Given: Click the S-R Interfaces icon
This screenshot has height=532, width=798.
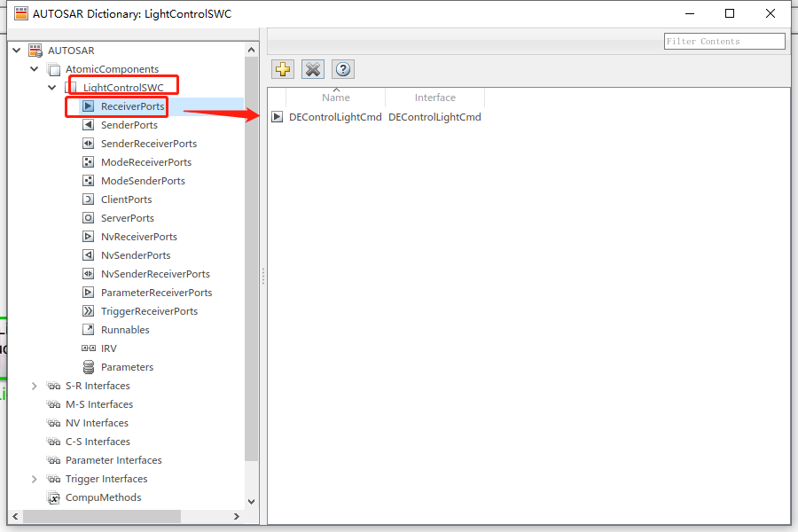Looking at the screenshot, I should tap(53, 386).
